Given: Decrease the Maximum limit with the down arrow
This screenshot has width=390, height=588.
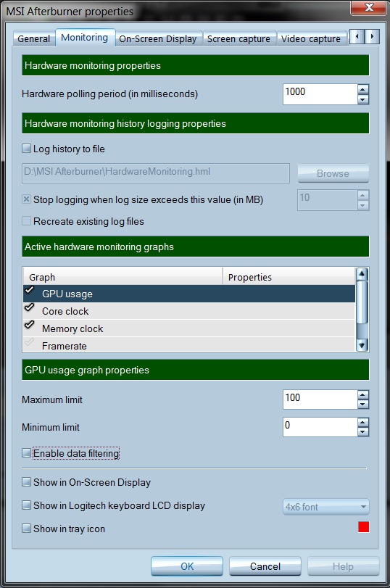Looking at the screenshot, I should click(362, 405).
